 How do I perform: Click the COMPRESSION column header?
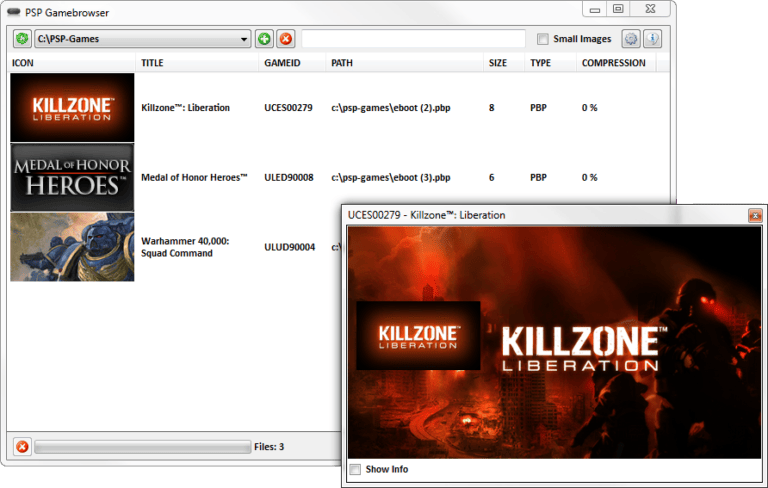tap(613, 62)
